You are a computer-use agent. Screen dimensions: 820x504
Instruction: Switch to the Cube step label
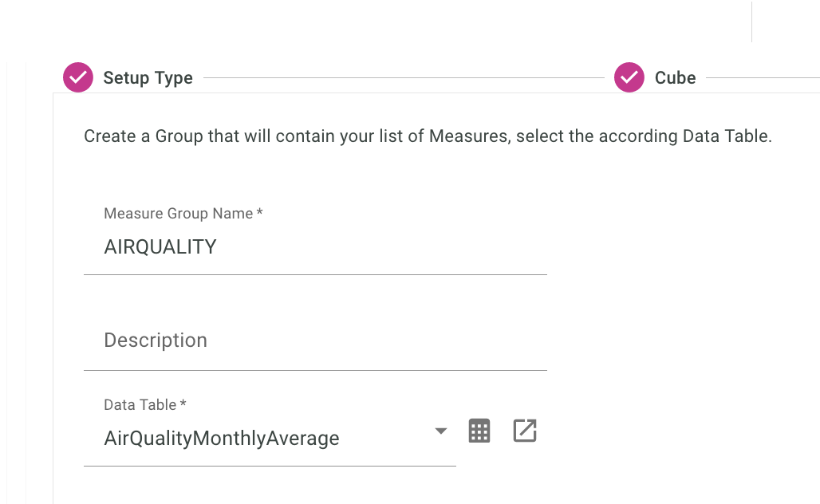click(675, 78)
